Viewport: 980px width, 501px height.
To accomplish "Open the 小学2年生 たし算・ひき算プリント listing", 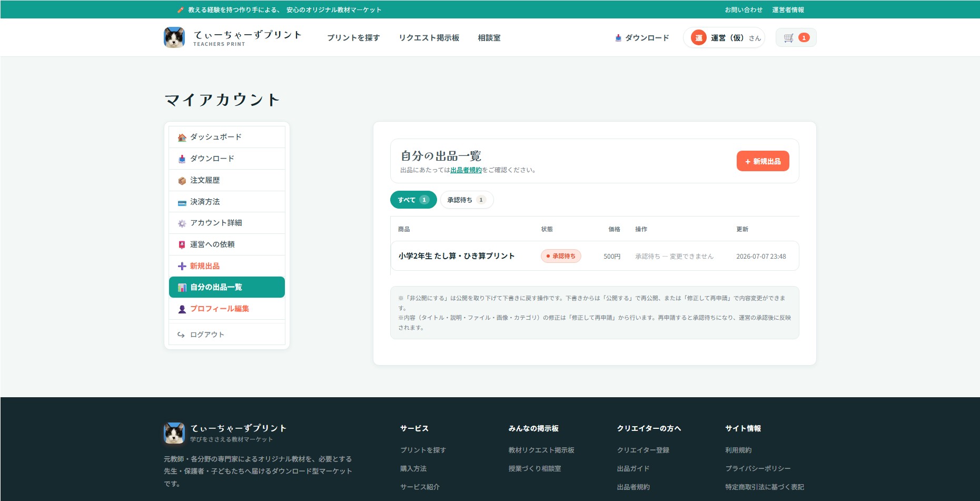I will click(457, 256).
